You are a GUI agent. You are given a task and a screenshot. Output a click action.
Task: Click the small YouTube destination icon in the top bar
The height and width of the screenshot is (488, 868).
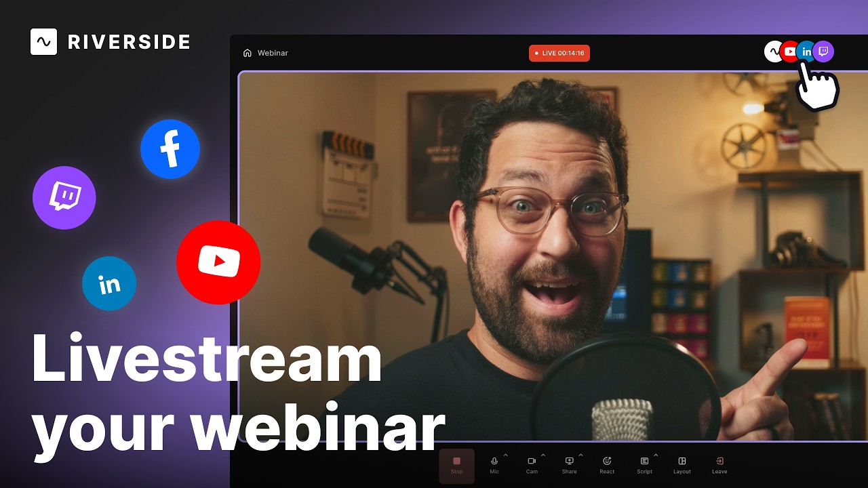click(790, 52)
